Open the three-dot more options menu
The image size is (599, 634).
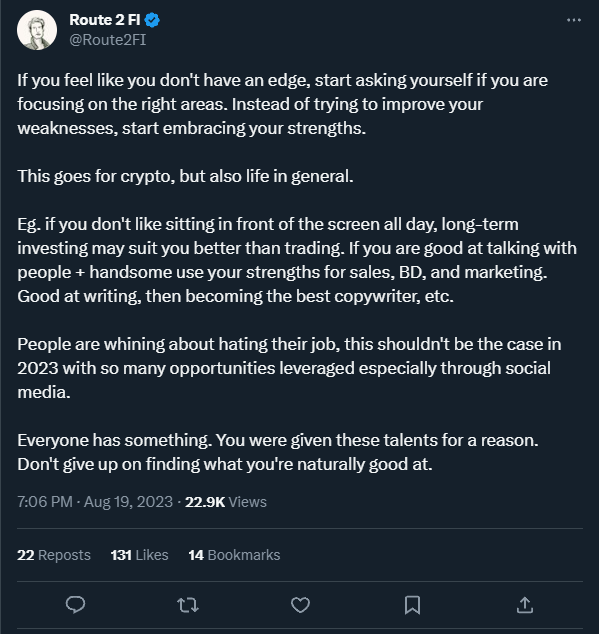(574, 20)
